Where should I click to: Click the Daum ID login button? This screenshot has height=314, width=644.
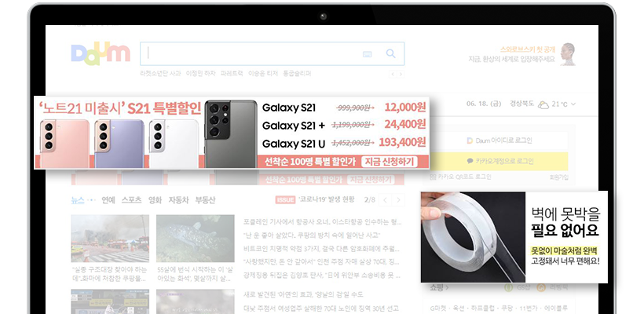499,141
